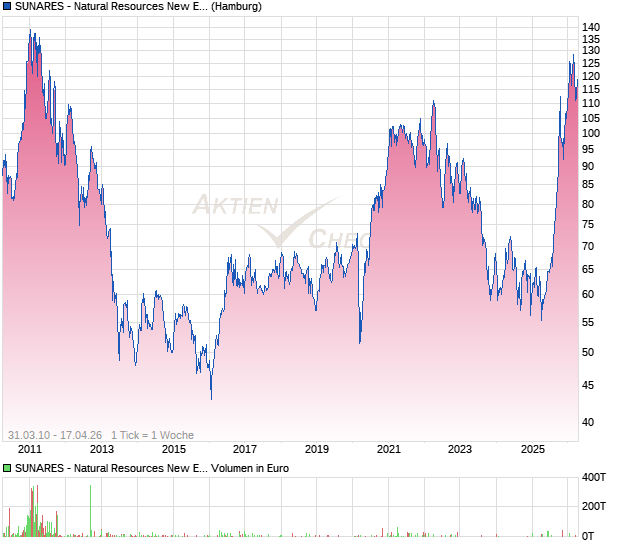
Task: Click the 2017 x-axis label
Action: (245, 449)
